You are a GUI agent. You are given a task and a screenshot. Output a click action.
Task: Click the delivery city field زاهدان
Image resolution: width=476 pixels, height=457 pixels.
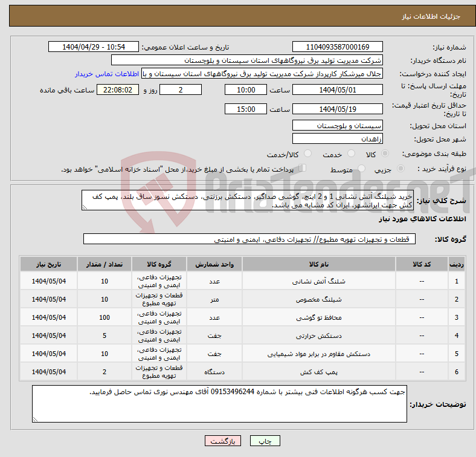pos(337,139)
